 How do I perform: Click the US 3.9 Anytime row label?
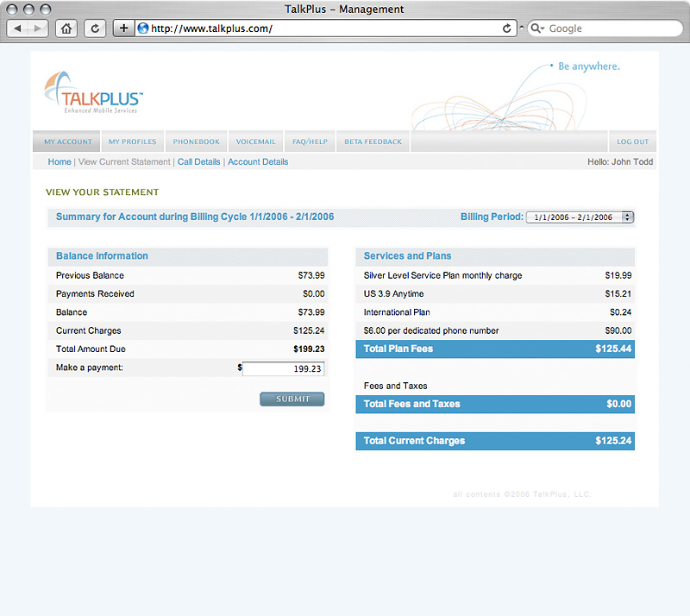(x=394, y=293)
